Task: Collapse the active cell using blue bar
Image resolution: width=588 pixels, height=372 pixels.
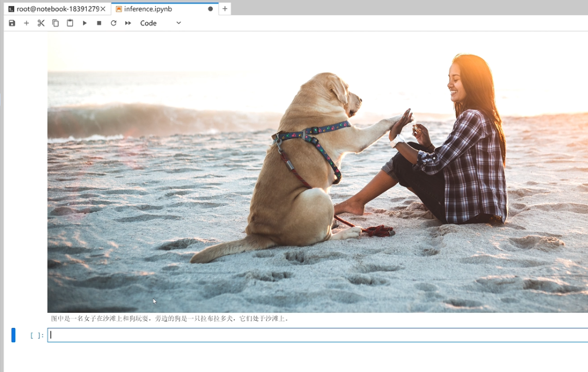Action: (x=14, y=335)
